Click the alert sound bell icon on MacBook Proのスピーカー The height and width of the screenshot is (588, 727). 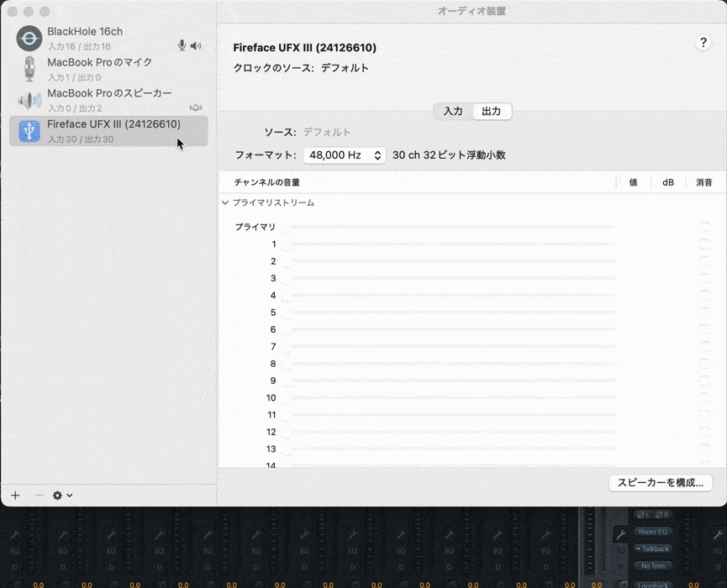click(196, 108)
